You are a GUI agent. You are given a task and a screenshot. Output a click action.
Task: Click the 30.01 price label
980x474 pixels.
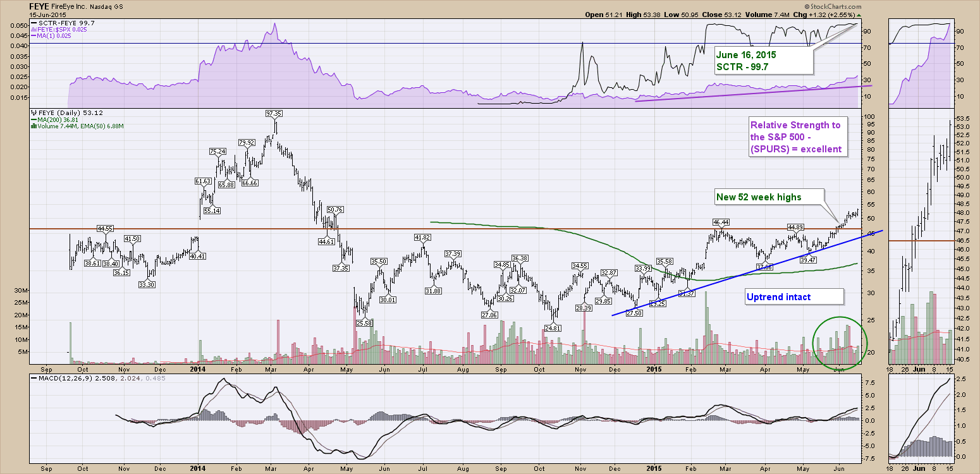point(387,300)
